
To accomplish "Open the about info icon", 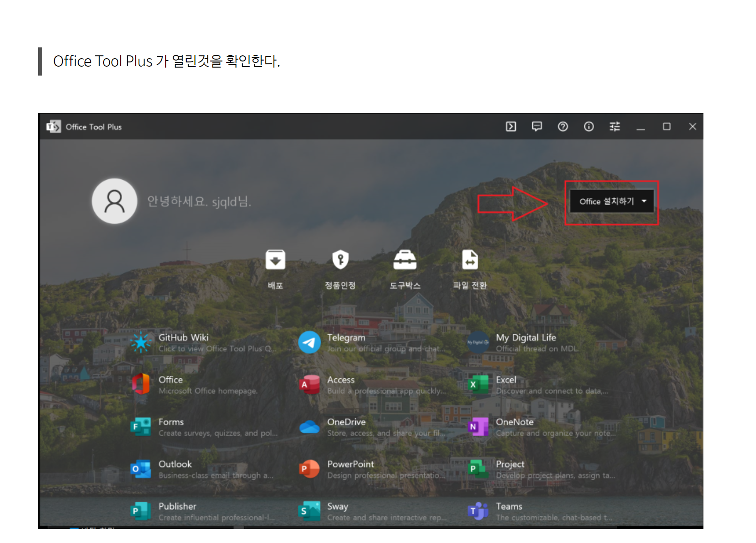I will (589, 127).
